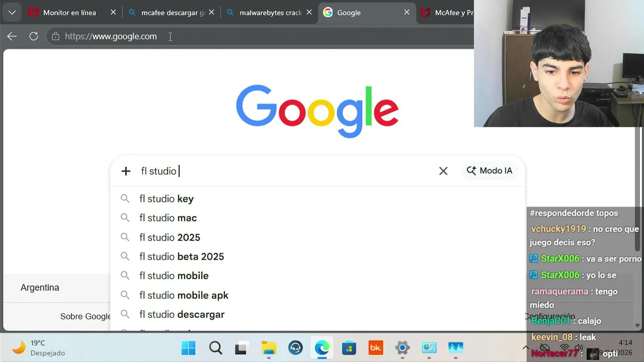Click username vchucky1919 in the chat overlay
Screen dimensions: 644x362
tap(558, 229)
